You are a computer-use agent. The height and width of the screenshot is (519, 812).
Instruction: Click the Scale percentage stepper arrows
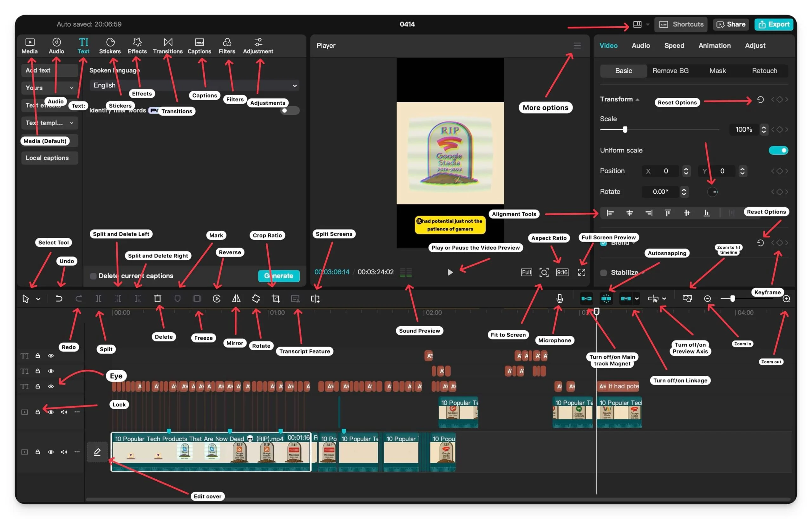point(763,129)
